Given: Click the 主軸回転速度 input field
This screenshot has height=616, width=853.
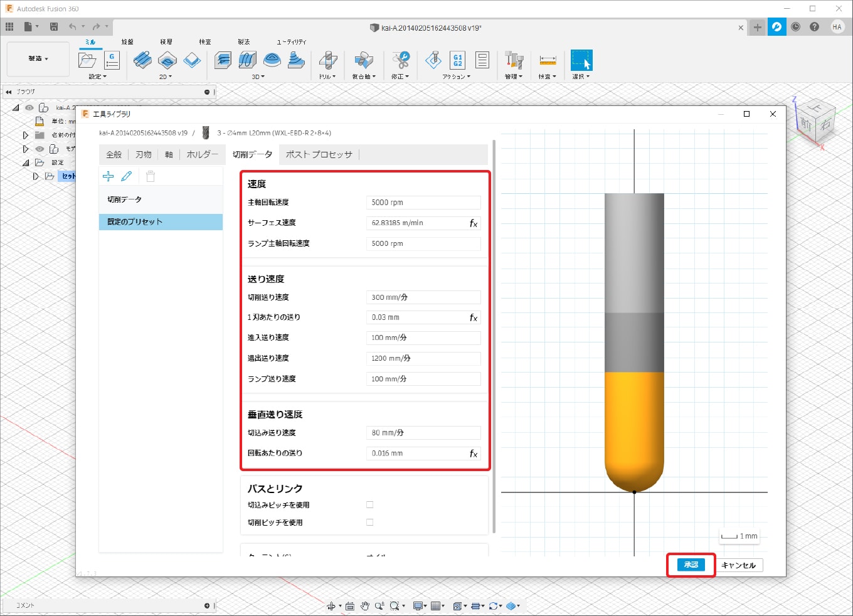Looking at the screenshot, I should point(423,203).
